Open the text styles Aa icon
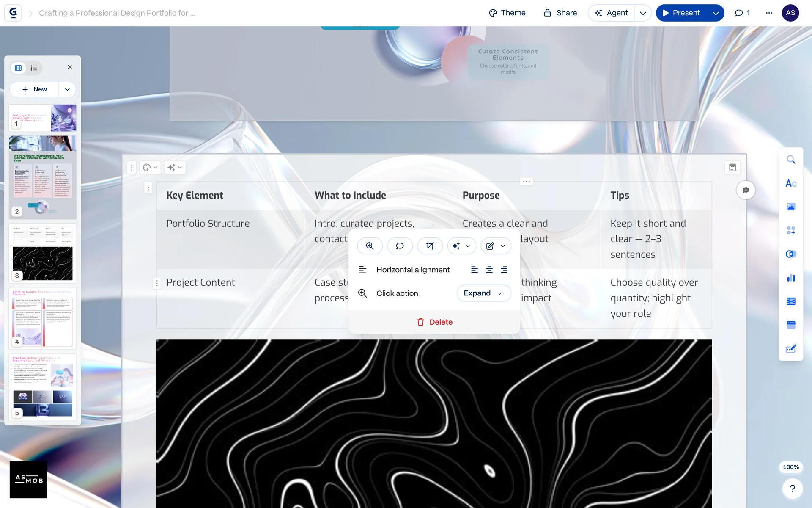 point(791,183)
